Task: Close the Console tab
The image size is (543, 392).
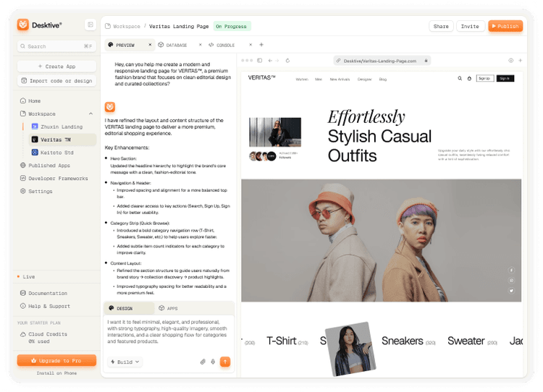Action: 251,45
